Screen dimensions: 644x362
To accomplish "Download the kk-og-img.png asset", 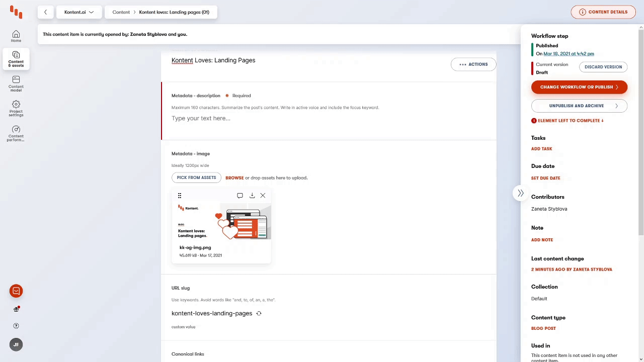I will 252,196.
